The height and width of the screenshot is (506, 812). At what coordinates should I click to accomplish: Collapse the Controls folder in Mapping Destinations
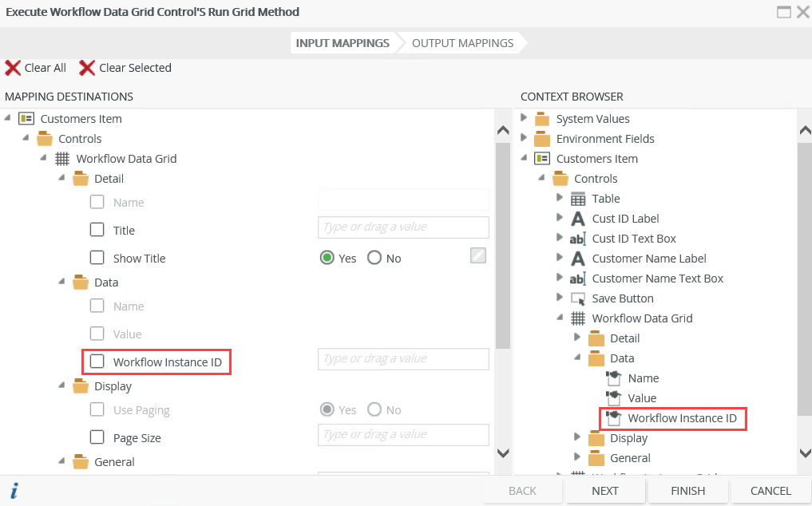pos(26,138)
